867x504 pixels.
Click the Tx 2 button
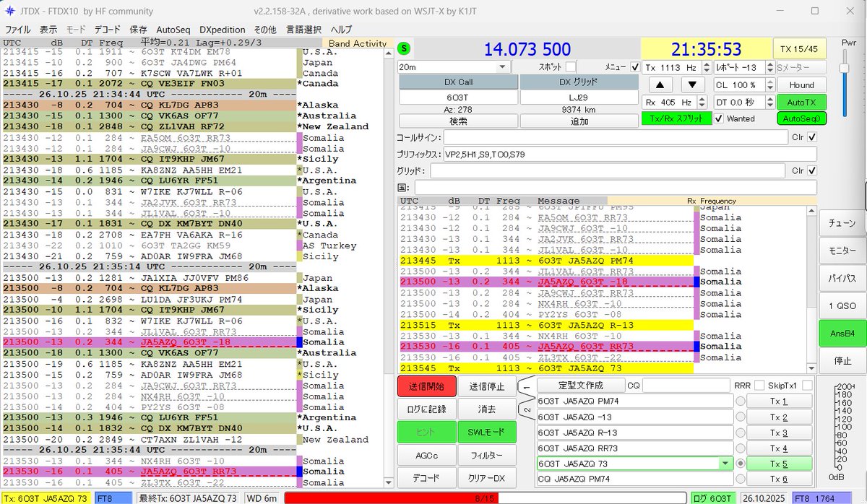(x=779, y=417)
